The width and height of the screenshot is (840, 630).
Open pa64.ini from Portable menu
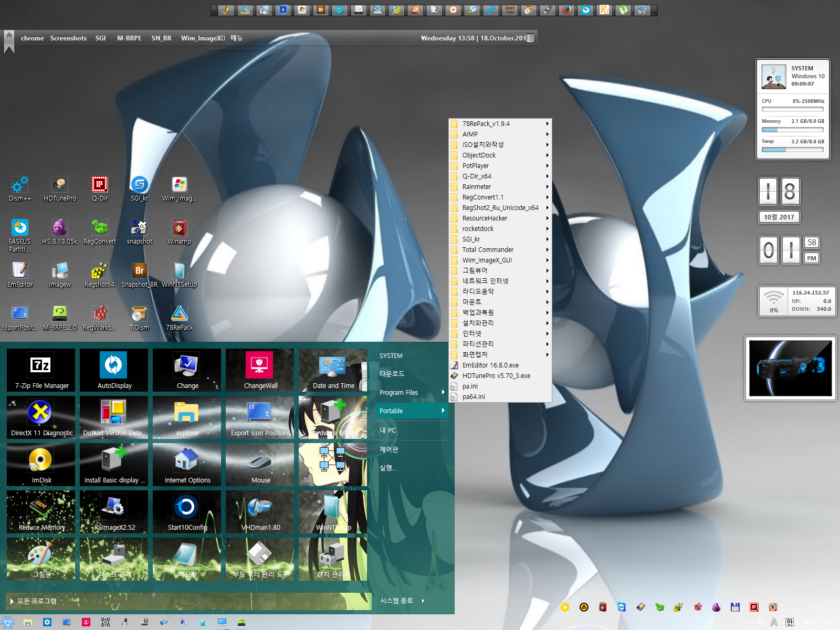[x=500, y=397]
